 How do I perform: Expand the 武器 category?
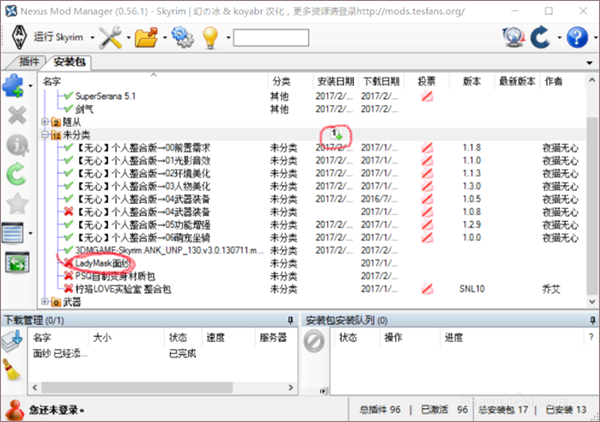tap(45, 301)
